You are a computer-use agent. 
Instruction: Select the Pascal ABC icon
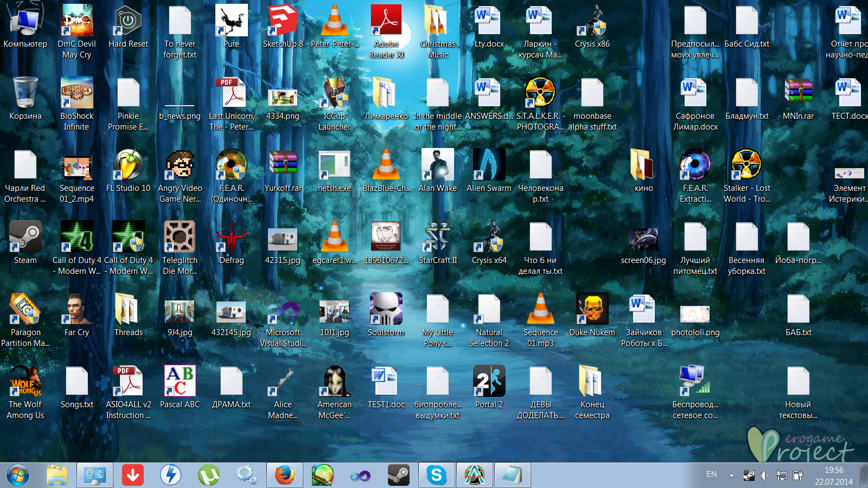click(x=180, y=387)
